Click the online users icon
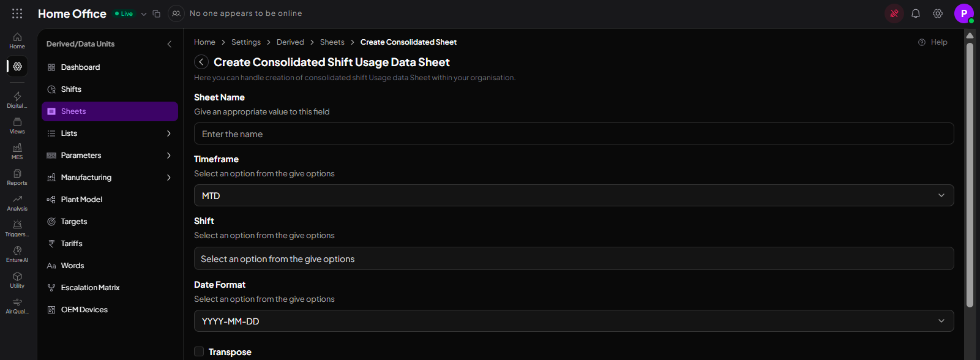Image resolution: width=980 pixels, height=360 pixels. 176,13
